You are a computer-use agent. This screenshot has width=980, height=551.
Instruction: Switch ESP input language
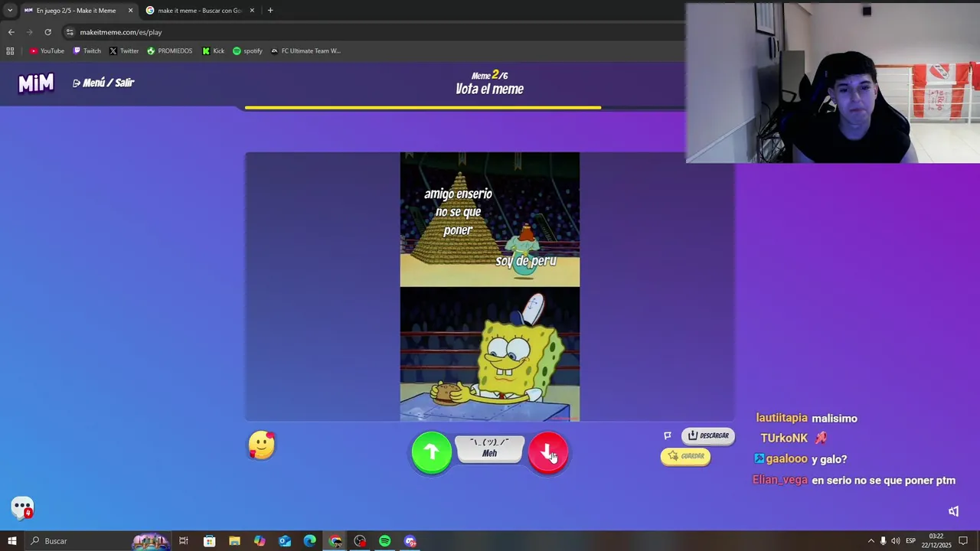point(910,541)
